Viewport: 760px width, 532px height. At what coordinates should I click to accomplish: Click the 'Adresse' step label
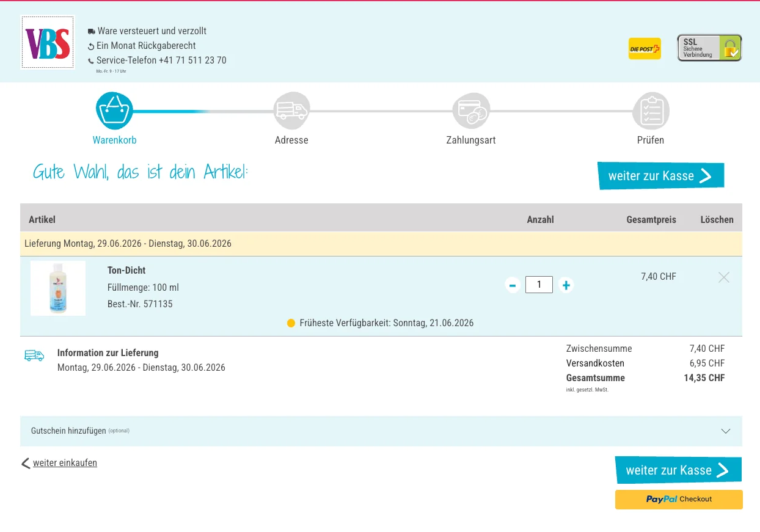point(291,140)
